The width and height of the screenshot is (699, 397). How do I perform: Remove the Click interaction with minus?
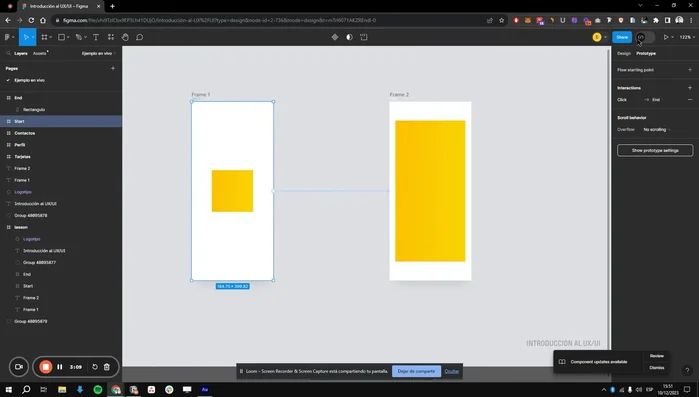(690, 100)
